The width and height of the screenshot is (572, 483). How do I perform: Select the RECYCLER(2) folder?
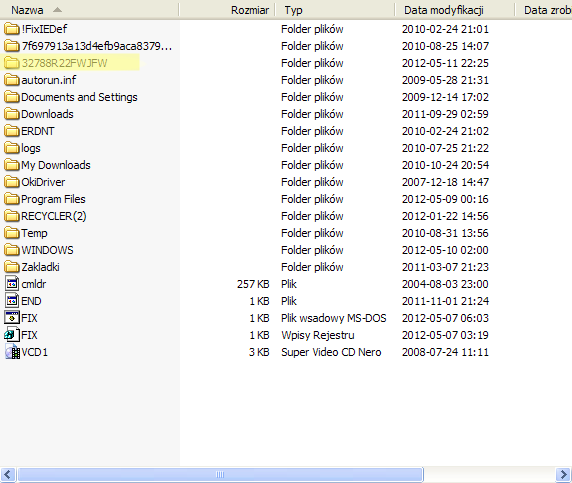(46, 216)
